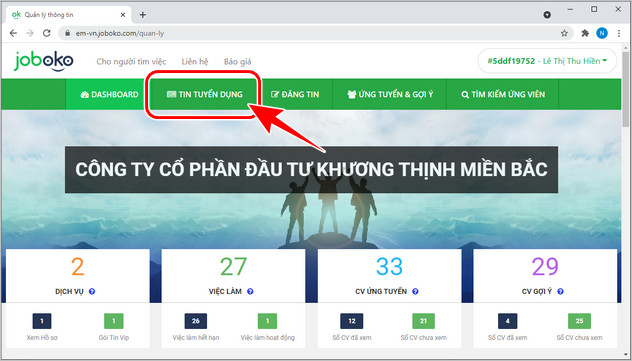The width and height of the screenshot is (632, 361).
Task: Click the badge 21 under CV ỨNG TUYỂN
Action: pyautogui.click(x=424, y=321)
